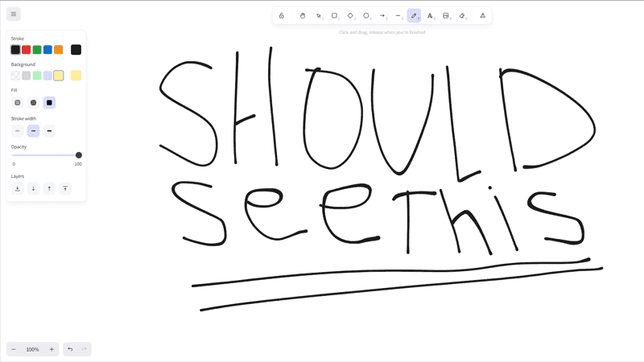Viewport: 644px width, 362px height.
Task: Open the more tools shapes menu
Action: point(483,15)
